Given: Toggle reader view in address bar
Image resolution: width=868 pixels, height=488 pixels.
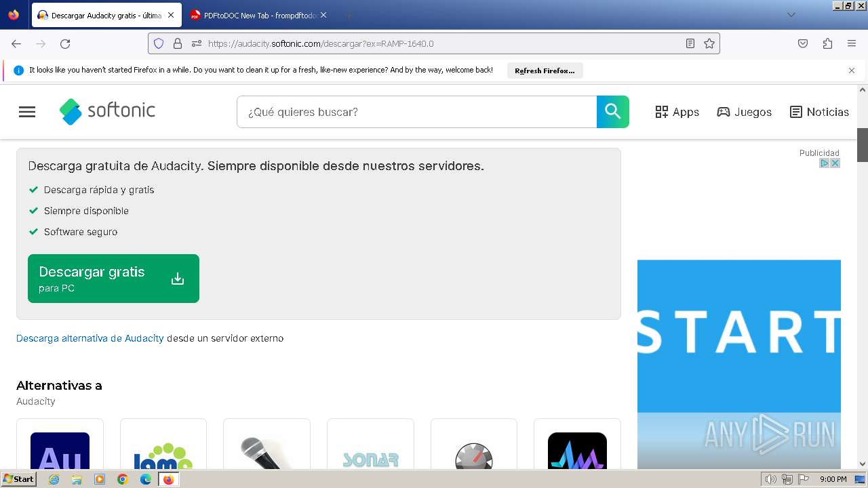Looking at the screenshot, I should click(x=690, y=43).
